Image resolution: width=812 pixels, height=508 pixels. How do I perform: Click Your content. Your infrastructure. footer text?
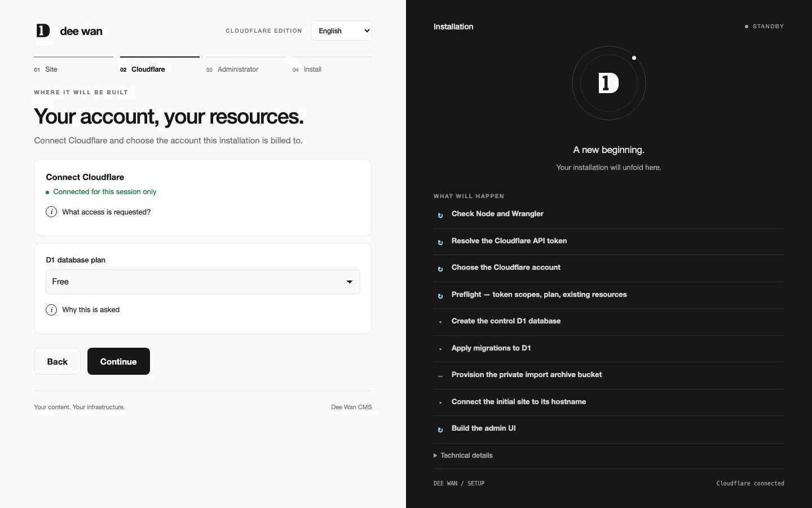[80, 407]
